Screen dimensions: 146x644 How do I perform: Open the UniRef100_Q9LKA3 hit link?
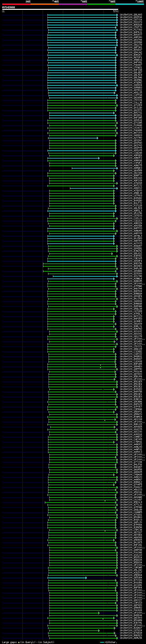[131, 15]
